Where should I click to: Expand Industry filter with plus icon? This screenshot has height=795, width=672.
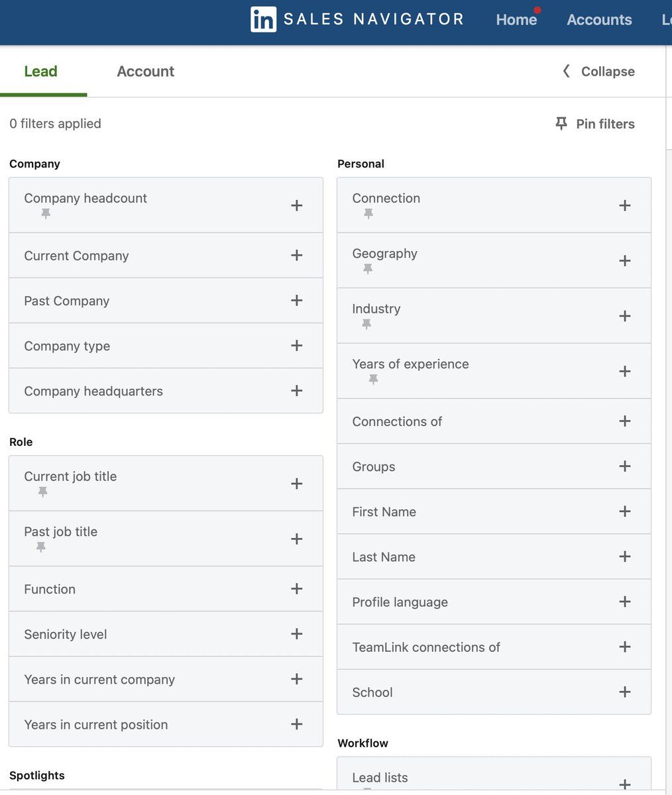point(625,315)
